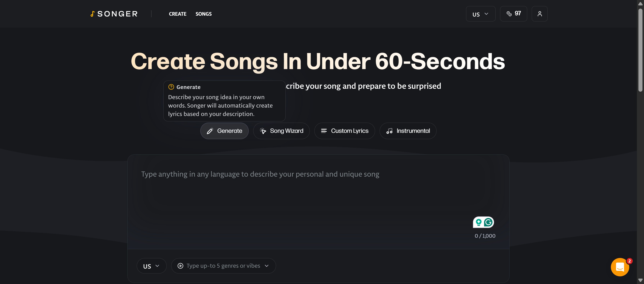Select the Generate mode pill
The width and height of the screenshot is (644, 284).
click(224, 131)
